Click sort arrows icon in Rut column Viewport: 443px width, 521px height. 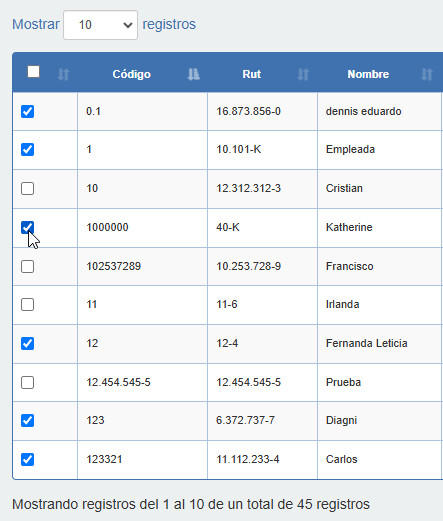[303, 74]
